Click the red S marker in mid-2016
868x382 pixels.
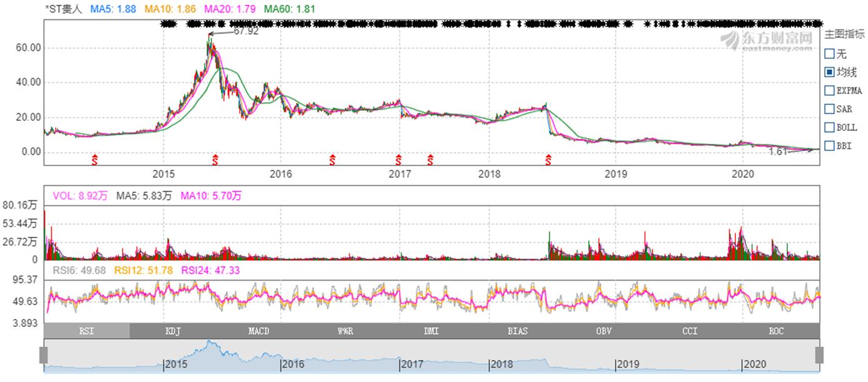pyautogui.click(x=332, y=159)
